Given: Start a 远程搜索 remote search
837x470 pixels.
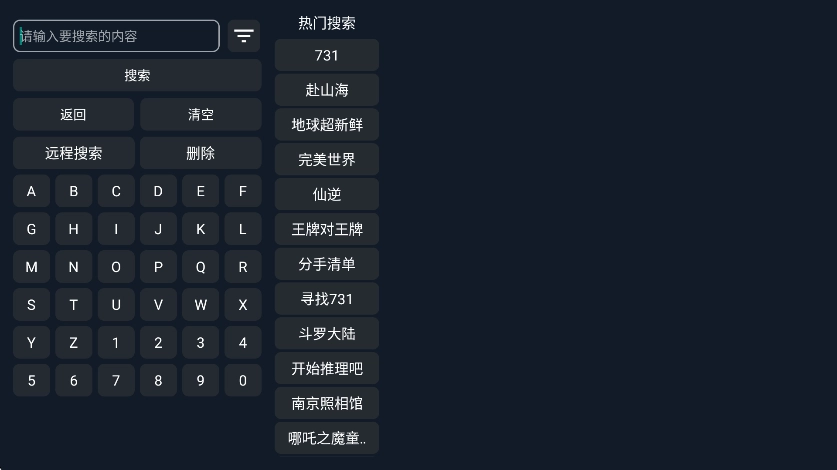Looking at the screenshot, I should pyautogui.click(x=73, y=153).
